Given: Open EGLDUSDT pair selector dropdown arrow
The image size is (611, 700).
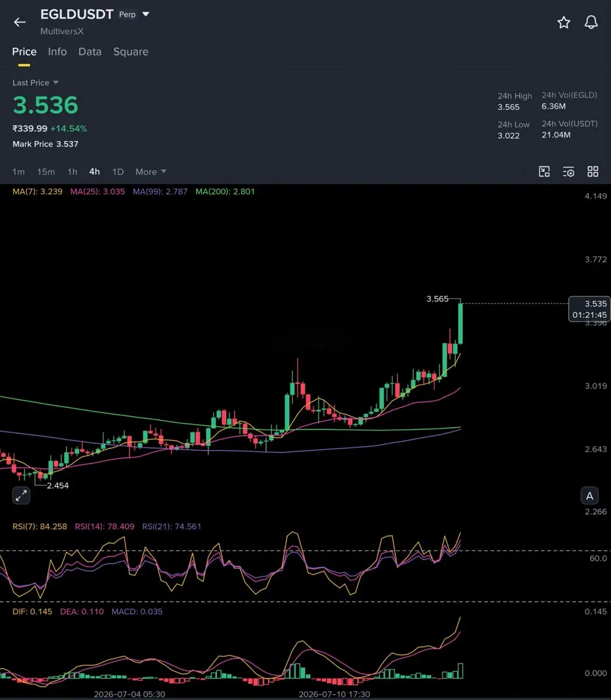Looking at the screenshot, I should [x=146, y=14].
